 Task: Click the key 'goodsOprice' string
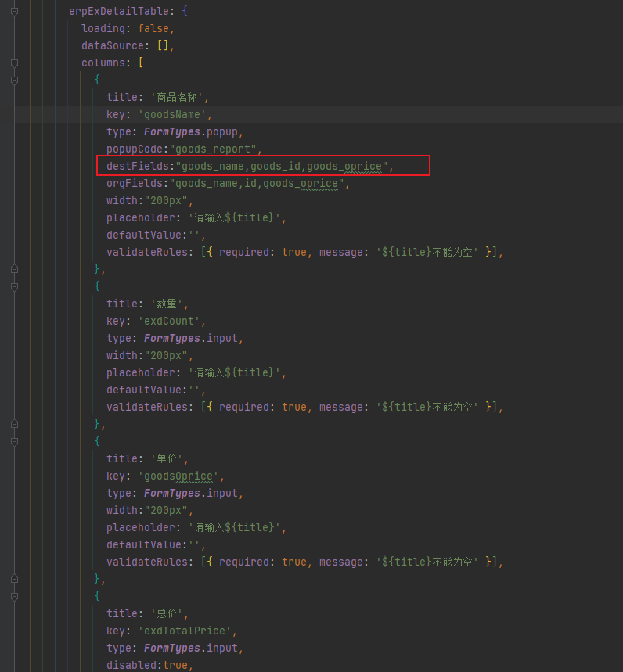tap(178, 476)
